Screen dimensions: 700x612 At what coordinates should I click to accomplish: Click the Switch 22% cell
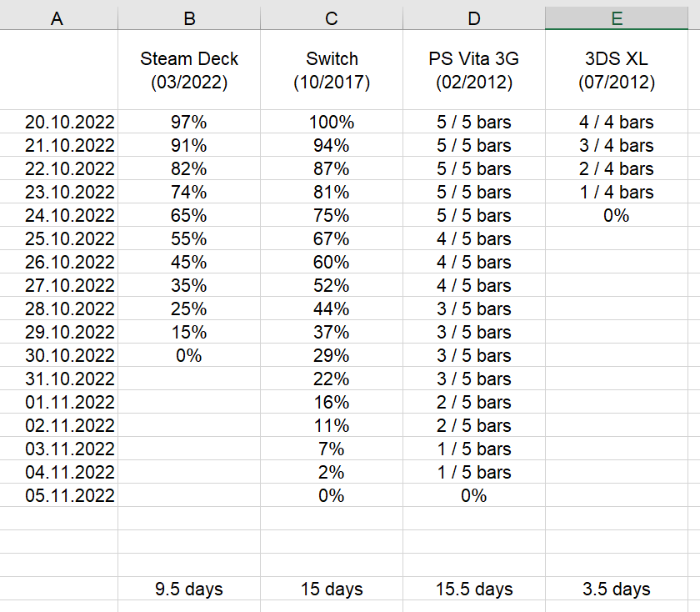[332, 379]
